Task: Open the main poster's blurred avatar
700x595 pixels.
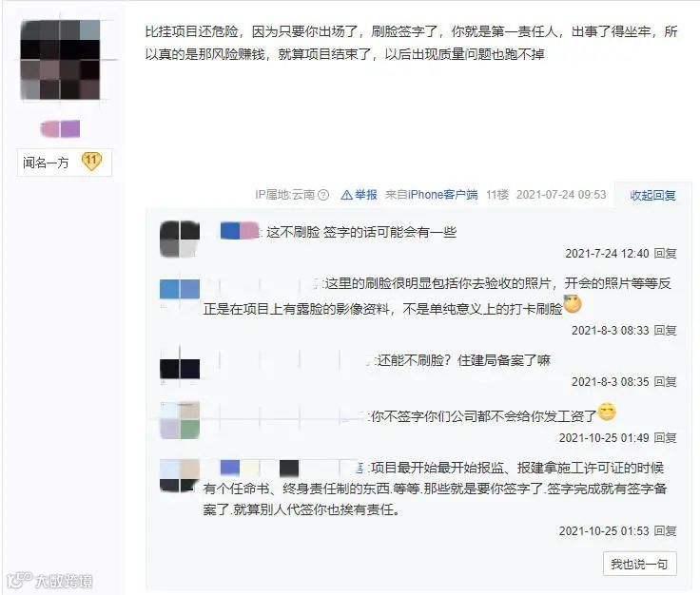Action: coord(60,60)
